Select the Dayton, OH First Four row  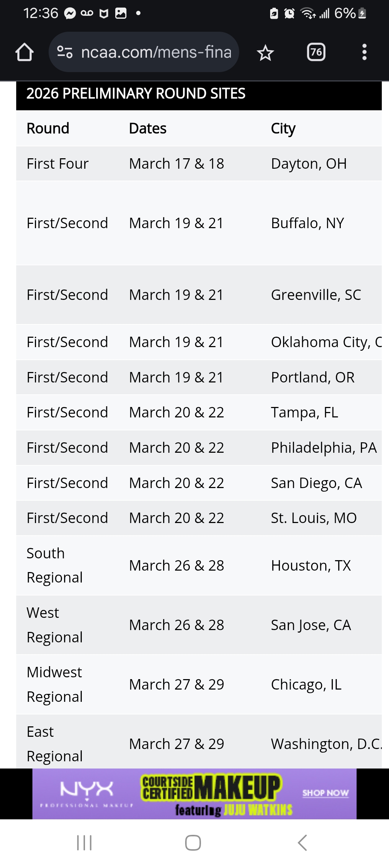(x=199, y=164)
